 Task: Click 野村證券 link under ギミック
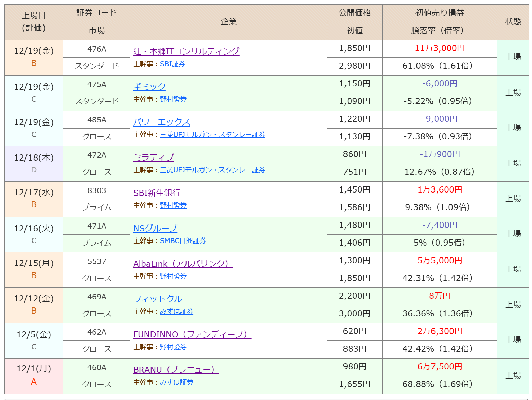(x=173, y=99)
